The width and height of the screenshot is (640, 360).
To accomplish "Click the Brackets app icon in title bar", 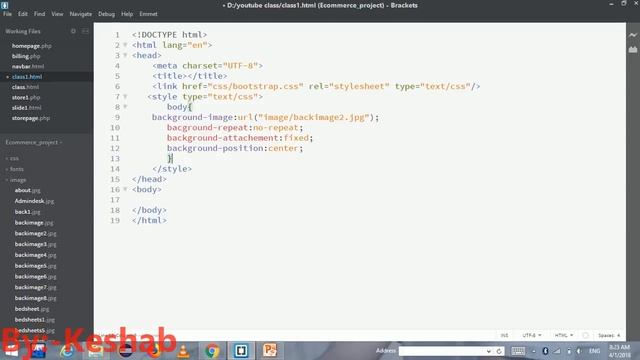I will coord(5,5).
